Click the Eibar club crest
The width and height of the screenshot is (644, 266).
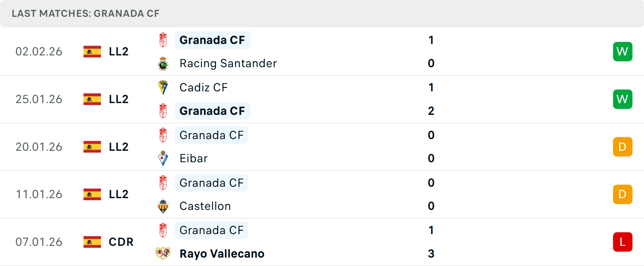click(163, 158)
